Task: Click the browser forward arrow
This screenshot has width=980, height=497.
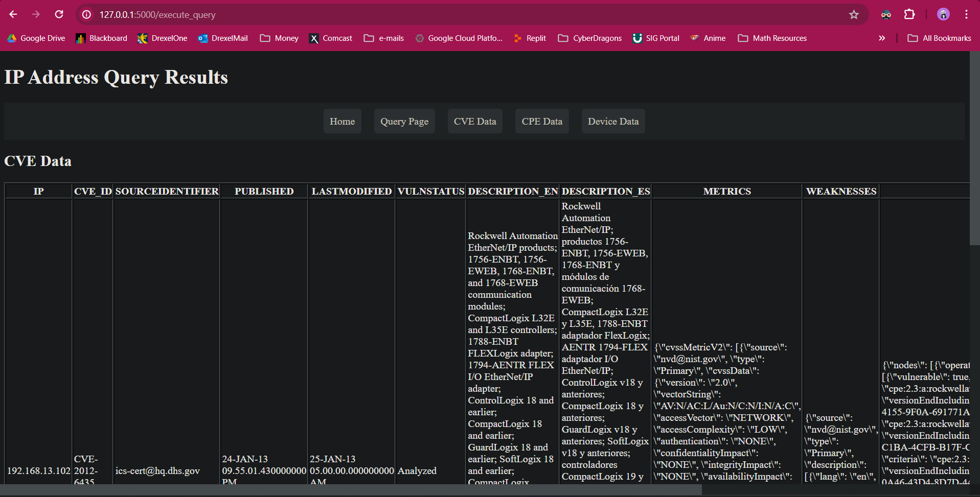Action: 36,14
